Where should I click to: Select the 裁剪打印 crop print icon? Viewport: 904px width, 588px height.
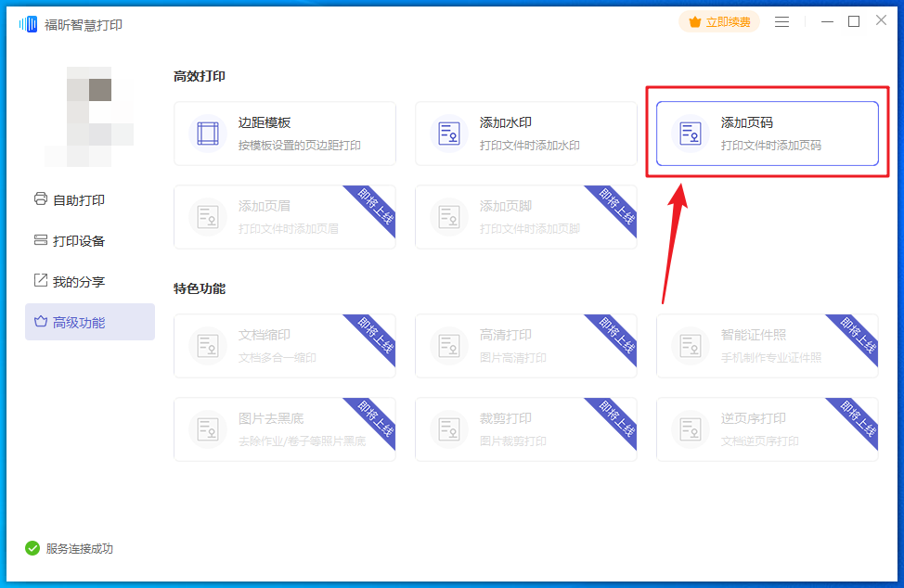tap(448, 429)
